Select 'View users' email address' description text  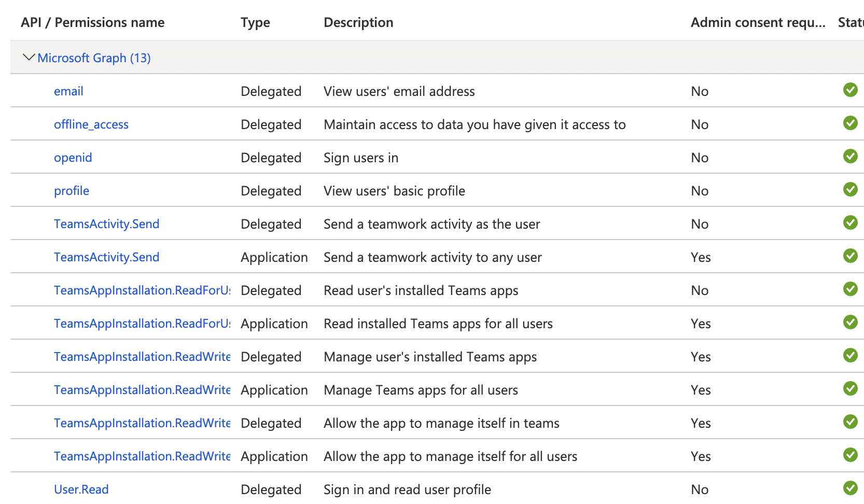click(x=399, y=91)
